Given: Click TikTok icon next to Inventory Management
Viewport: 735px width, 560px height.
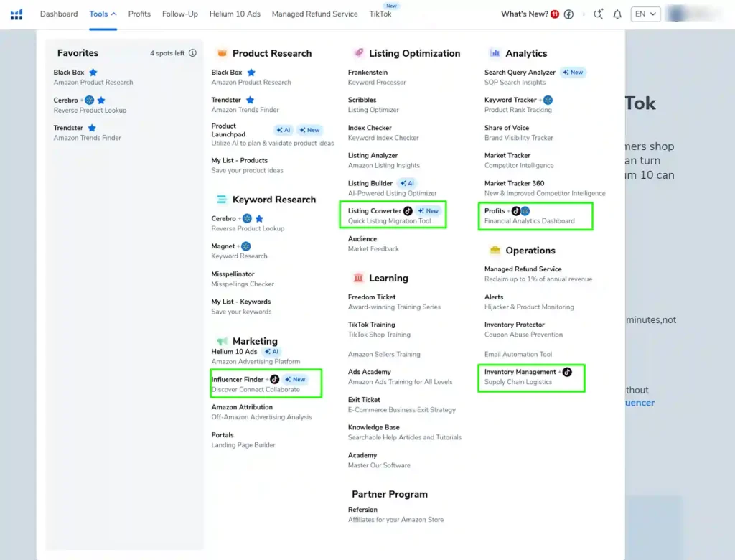Looking at the screenshot, I should coord(567,372).
